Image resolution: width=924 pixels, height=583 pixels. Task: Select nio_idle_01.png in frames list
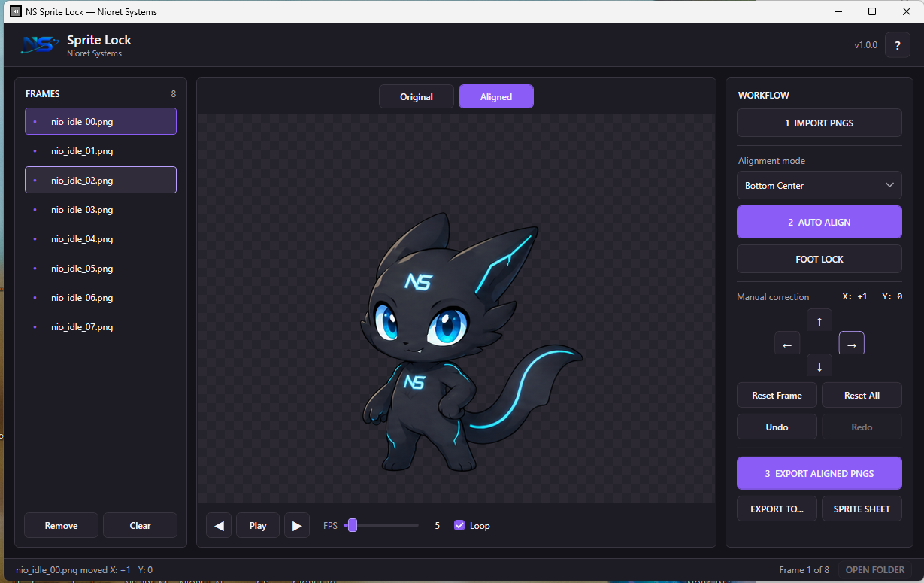[x=101, y=151]
